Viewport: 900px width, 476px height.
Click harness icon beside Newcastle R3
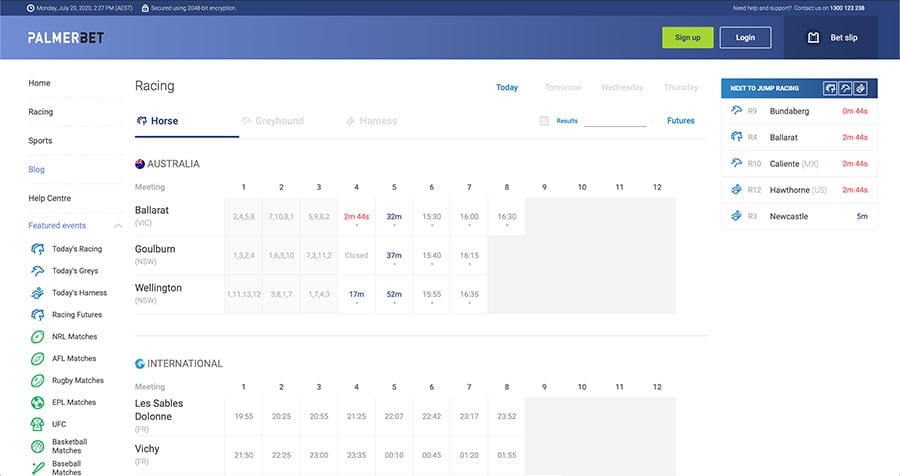736,216
